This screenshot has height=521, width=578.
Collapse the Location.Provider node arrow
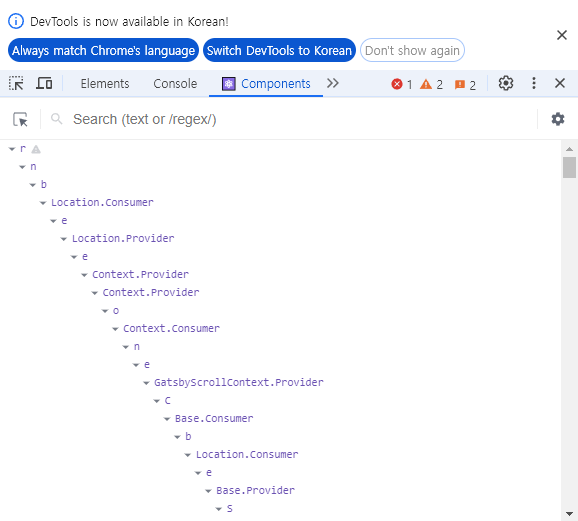(x=63, y=239)
